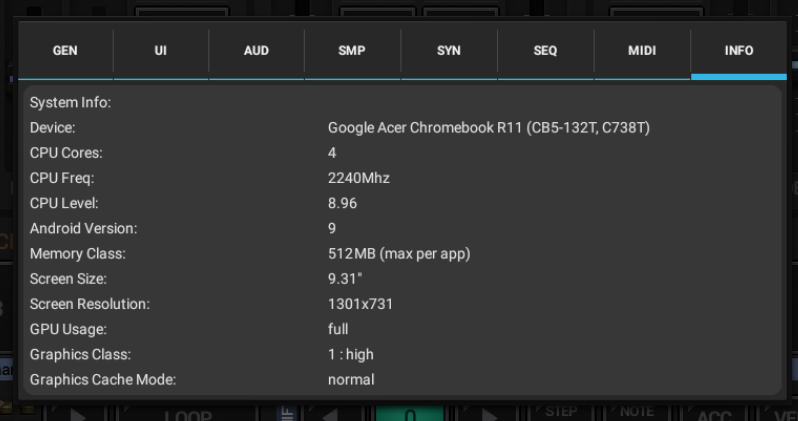Click the 'System Info:' heading

[x=70, y=102]
